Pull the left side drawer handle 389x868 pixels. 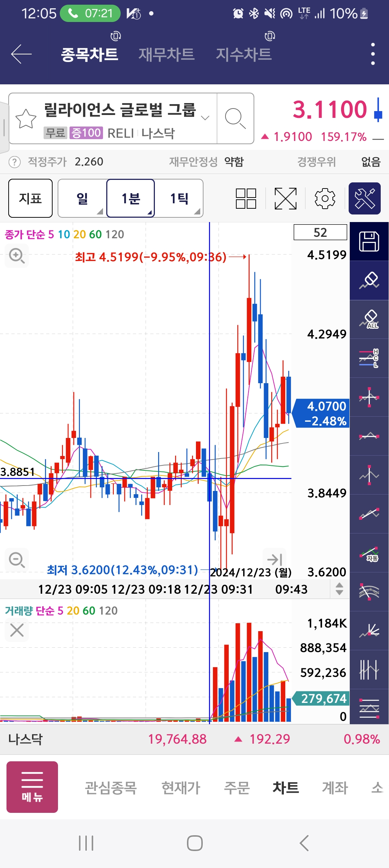4,127
